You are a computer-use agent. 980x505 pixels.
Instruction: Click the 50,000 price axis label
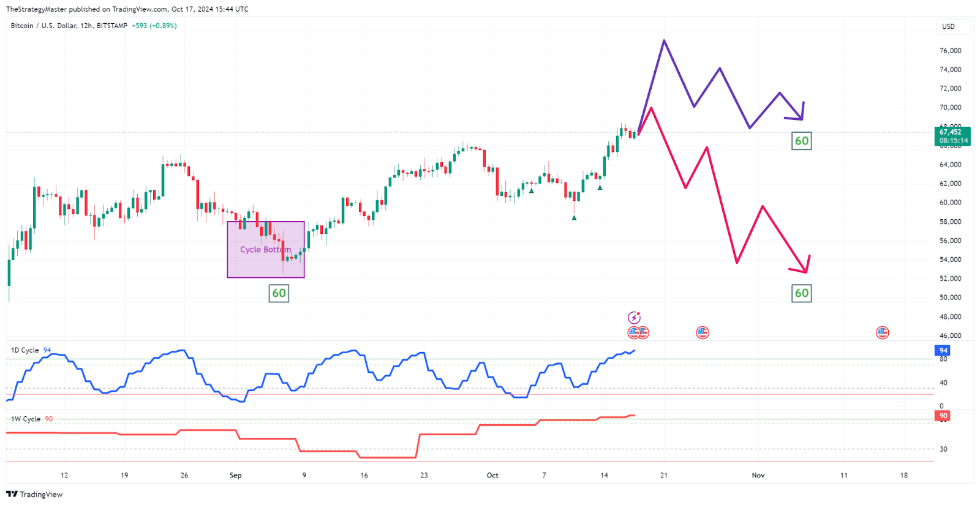(x=951, y=297)
